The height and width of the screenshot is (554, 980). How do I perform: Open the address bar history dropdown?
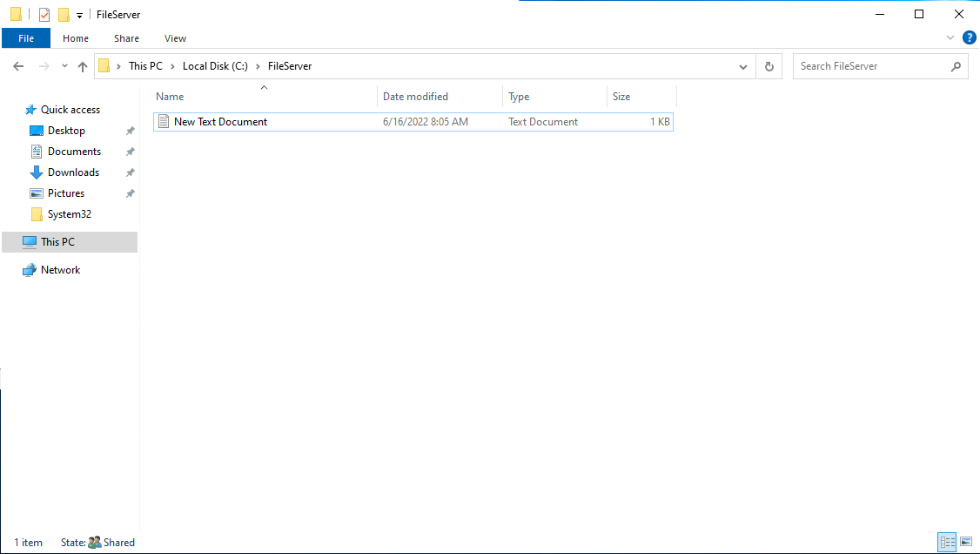coord(743,66)
